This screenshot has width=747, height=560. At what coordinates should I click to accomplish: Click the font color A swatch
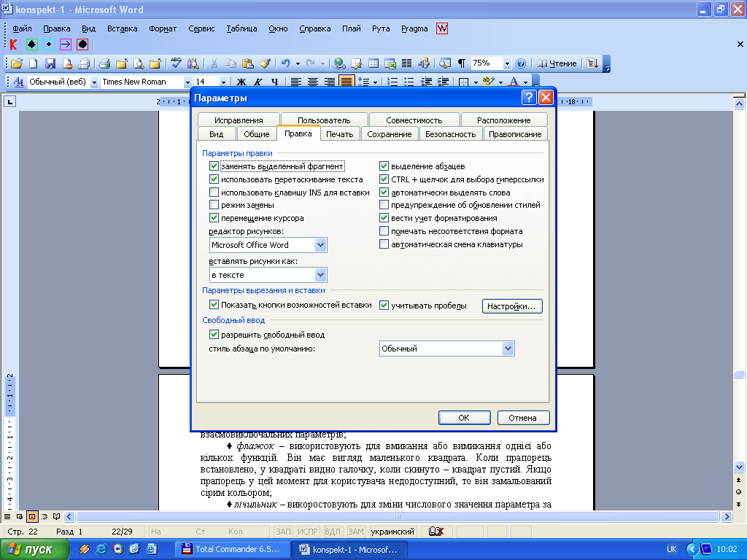514,82
